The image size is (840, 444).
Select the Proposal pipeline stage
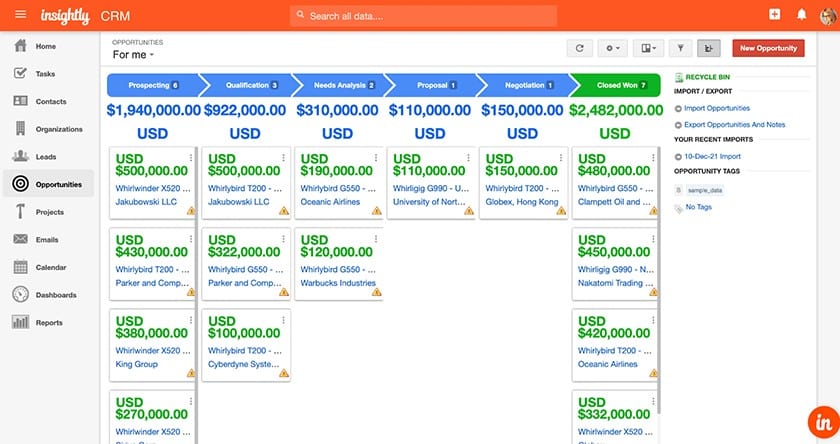tap(436, 85)
